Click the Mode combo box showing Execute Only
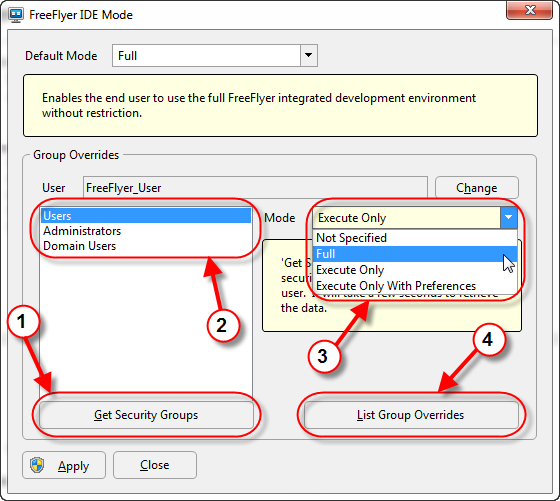 click(x=415, y=217)
